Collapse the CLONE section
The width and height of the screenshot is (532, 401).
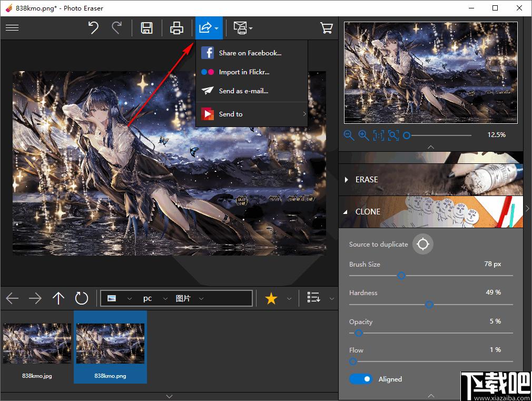click(x=431, y=211)
